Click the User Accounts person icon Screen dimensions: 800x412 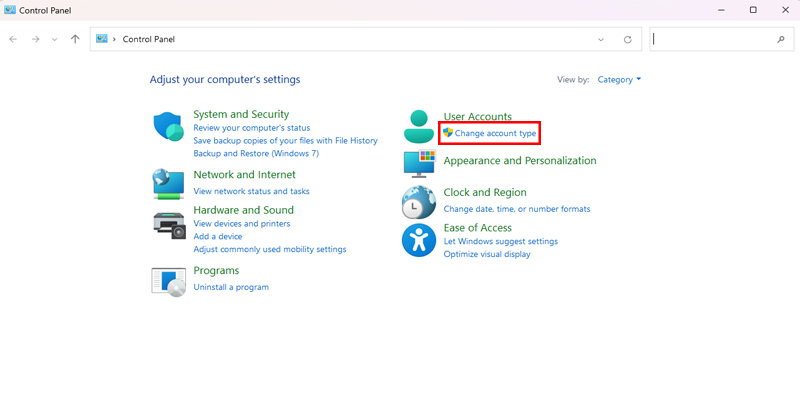click(x=418, y=127)
